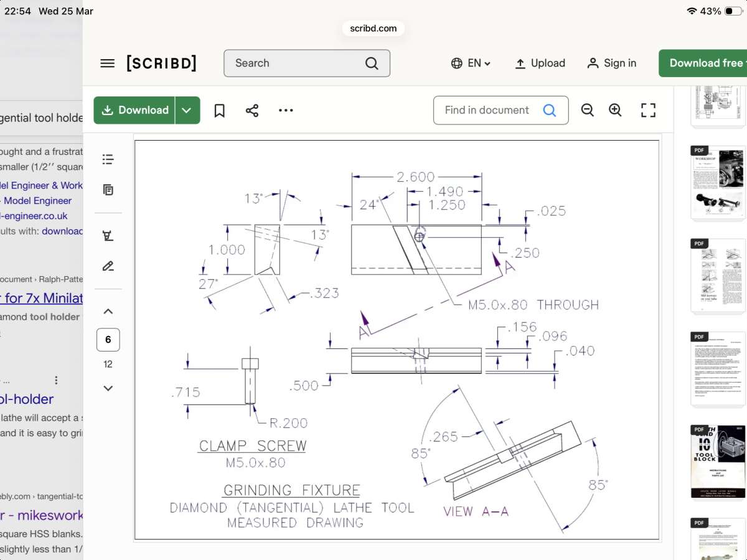Click the SCRIBD logo
This screenshot has height=560, width=747.
[162, 63]
